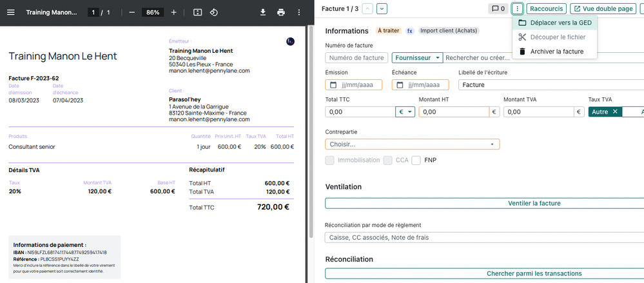Screen dimensions: 644x283
Task: Go to previous invoice with up chevron
Action: (x=367, y=8)
